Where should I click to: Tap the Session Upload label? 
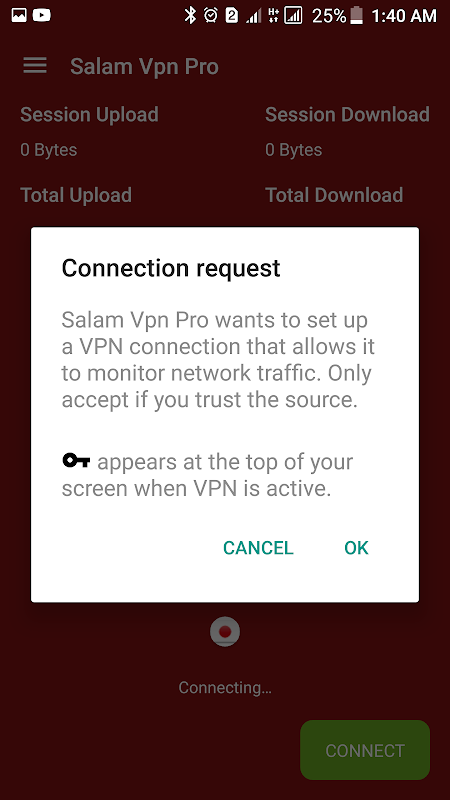(x=89, y=114)
